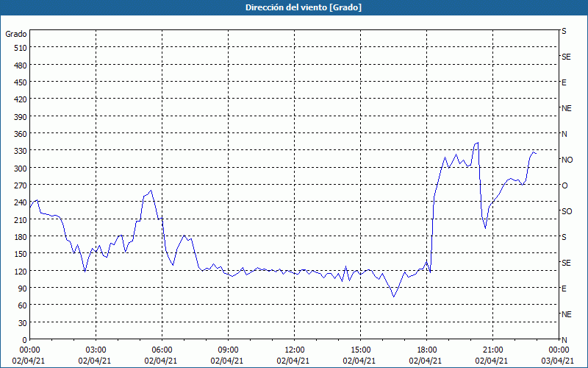The image size is (588, 368).
Task: Click the 09:00 time axis label
Action: [228, 350]
